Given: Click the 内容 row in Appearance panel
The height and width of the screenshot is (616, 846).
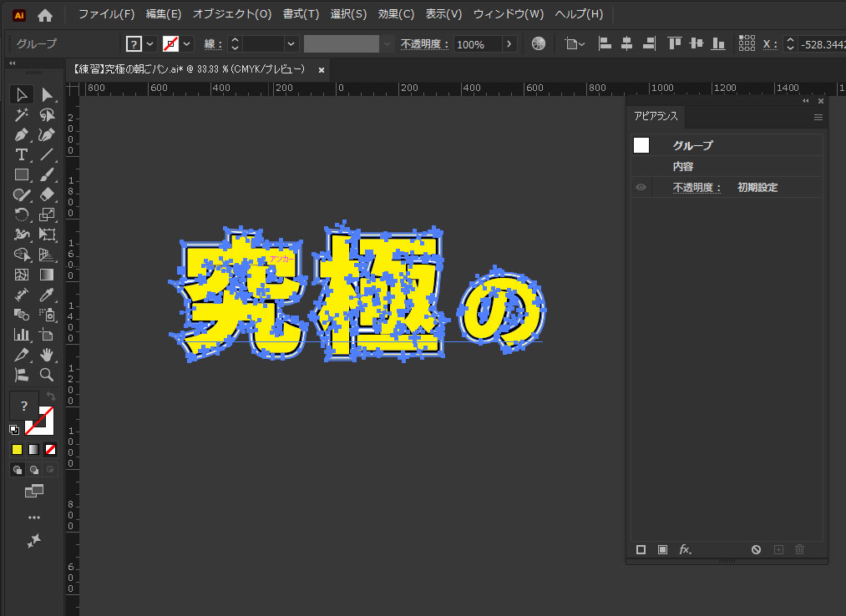Looking at the screenshot, I should tap(683, 167).
